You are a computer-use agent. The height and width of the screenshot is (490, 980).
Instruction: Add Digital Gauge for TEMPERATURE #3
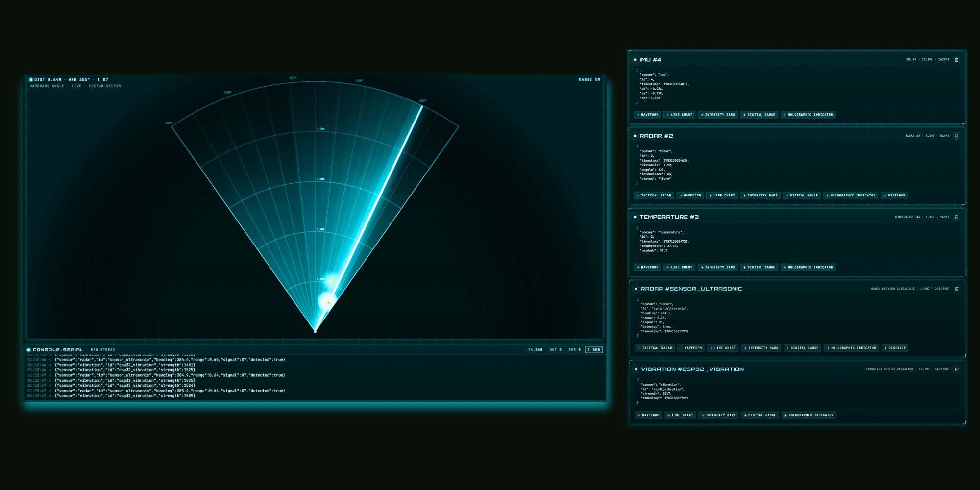[x=759, y=268]
